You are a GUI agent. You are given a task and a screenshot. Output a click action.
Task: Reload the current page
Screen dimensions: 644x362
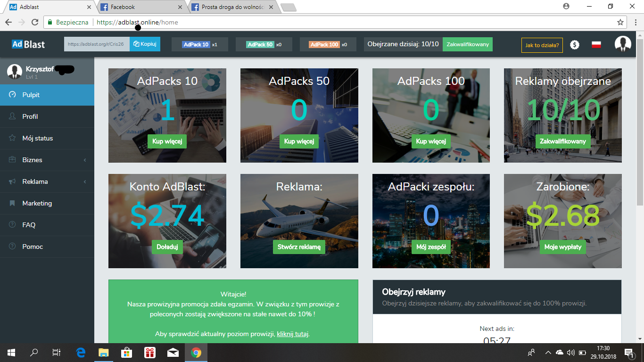[x=35, y=22]
